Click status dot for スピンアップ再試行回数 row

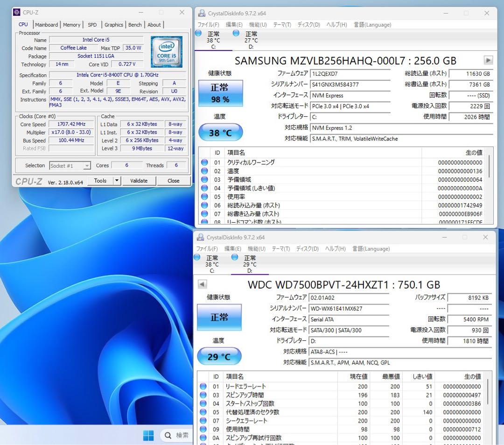[203, 438]
